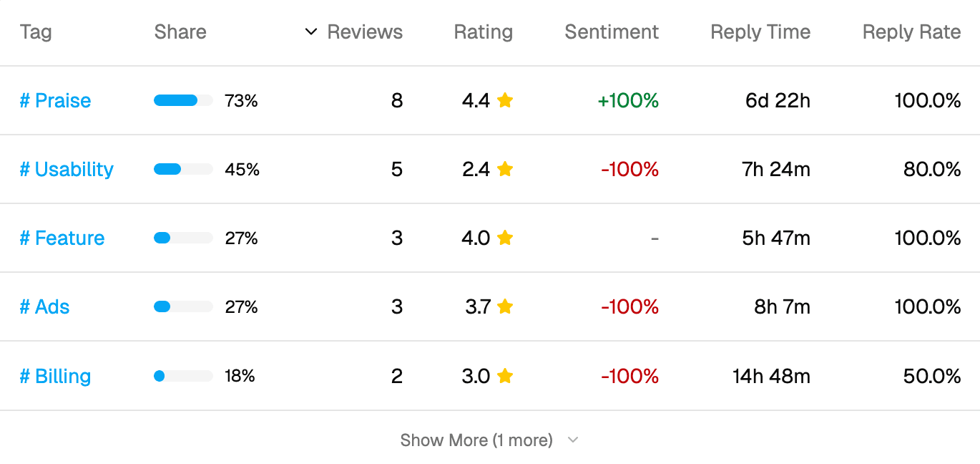980x464 pixels.
Task: Open the Usability tag details
Action: pyautogui.click(x=66, y=169)
